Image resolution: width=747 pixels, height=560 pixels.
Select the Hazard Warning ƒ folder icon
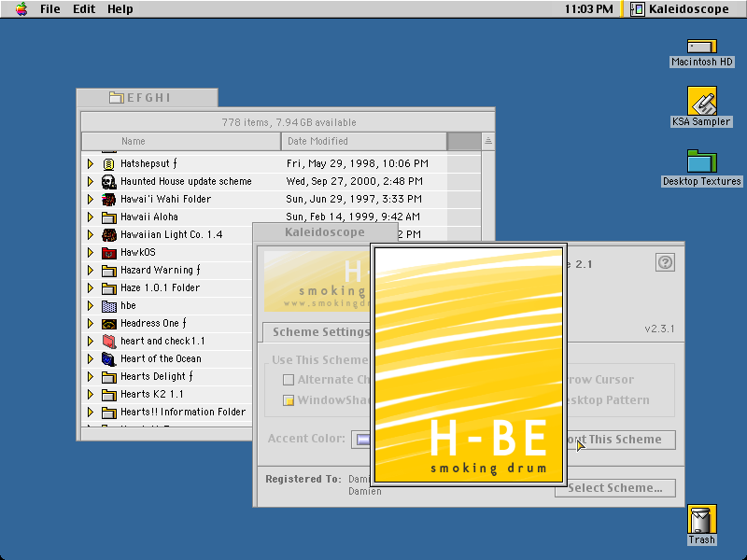pos(109,271)
